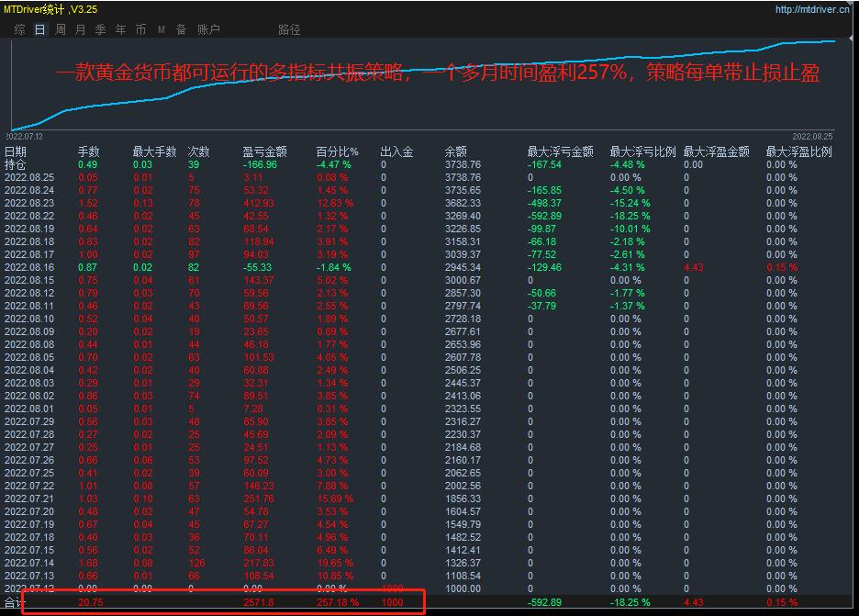This screenshot has height=616, width=859.
Task: Select the 2022.08.22 date row
Action: point(29,216)
